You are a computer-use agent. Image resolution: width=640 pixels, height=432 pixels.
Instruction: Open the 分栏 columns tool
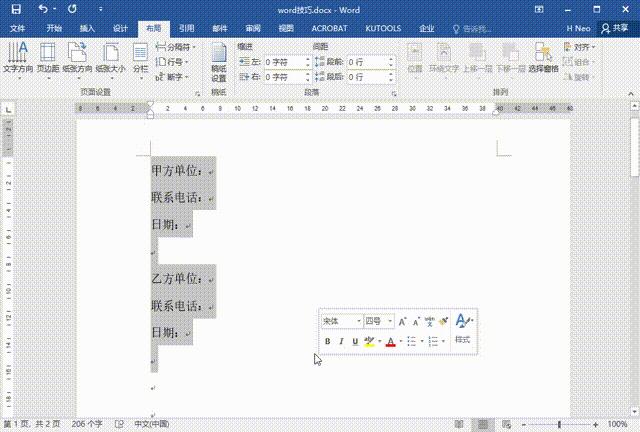(x=140, y=59)
